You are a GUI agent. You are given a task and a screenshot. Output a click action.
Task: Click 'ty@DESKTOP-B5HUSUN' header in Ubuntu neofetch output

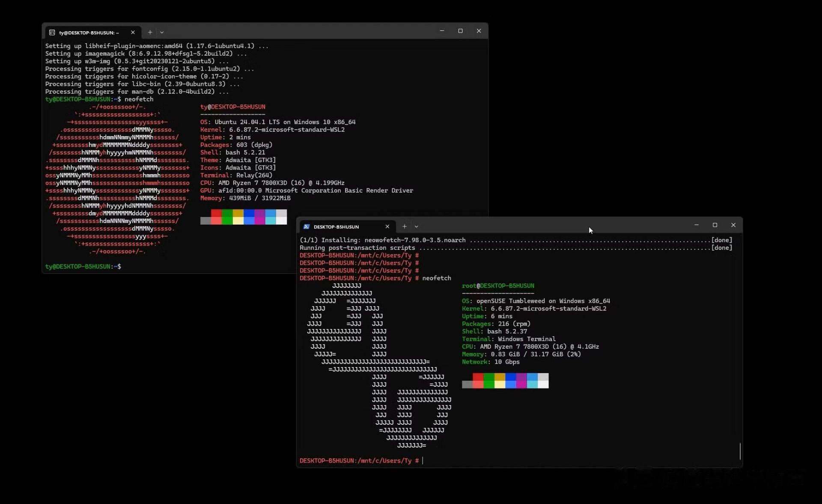233,107
